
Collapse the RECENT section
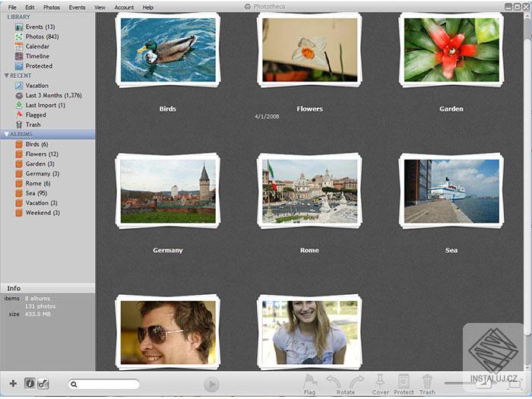(x=7, y=76)
